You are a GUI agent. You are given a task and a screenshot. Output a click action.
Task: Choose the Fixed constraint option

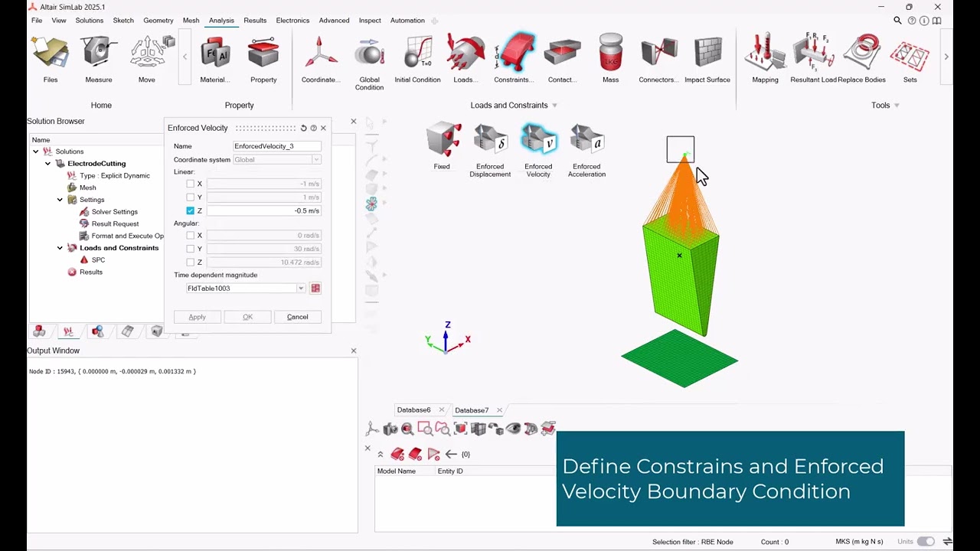pos(442,147)
